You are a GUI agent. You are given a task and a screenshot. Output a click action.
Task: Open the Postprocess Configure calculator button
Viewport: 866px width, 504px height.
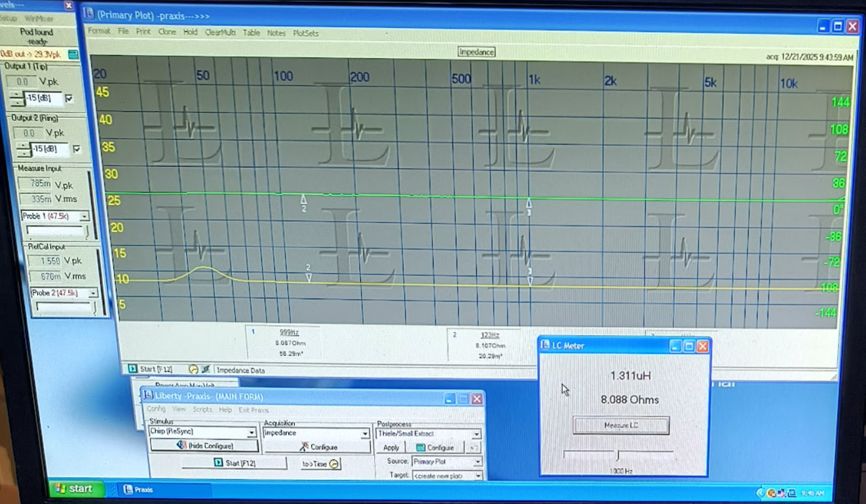coord(435,448)
